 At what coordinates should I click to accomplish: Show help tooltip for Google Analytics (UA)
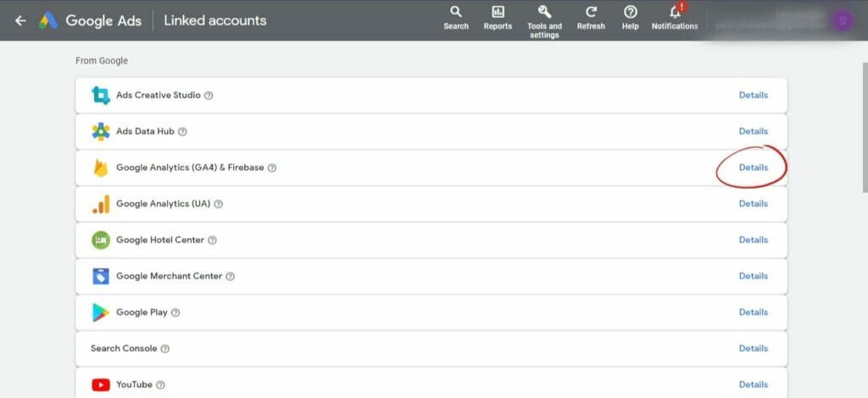coord(218,204)
